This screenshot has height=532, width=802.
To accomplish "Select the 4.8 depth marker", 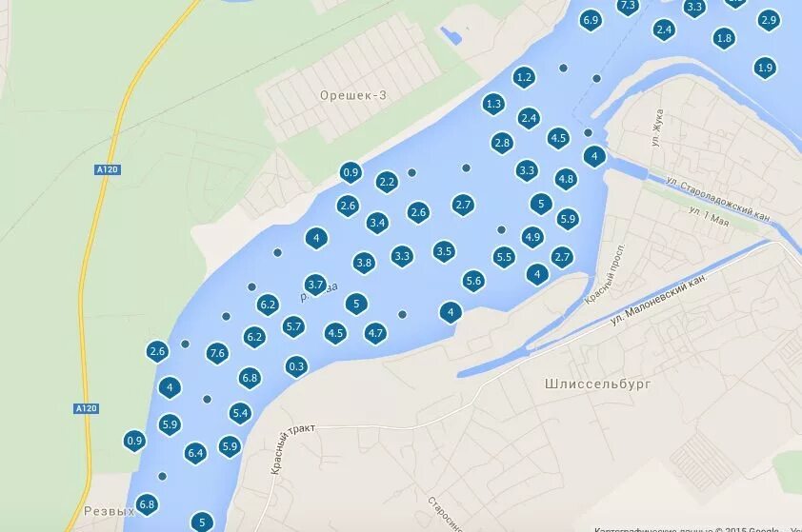I will click(566, 179).
